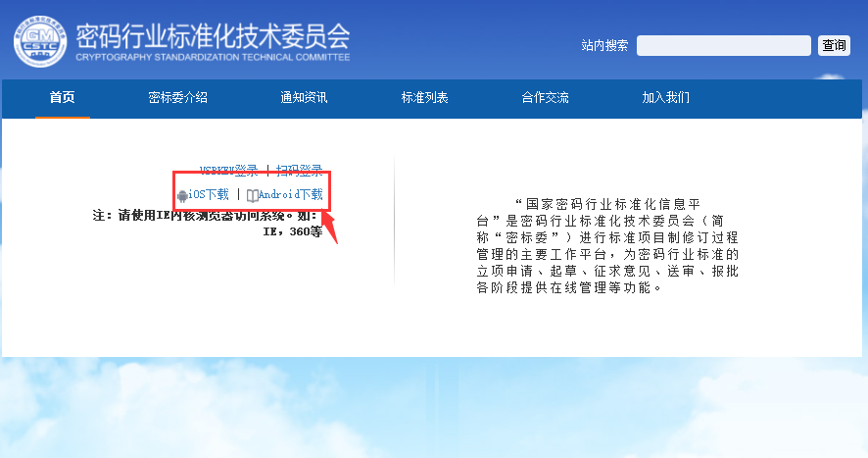Click the GM CSTC committee logo
The height and width of the screenshot is (458, 868).
pos(40,41)
